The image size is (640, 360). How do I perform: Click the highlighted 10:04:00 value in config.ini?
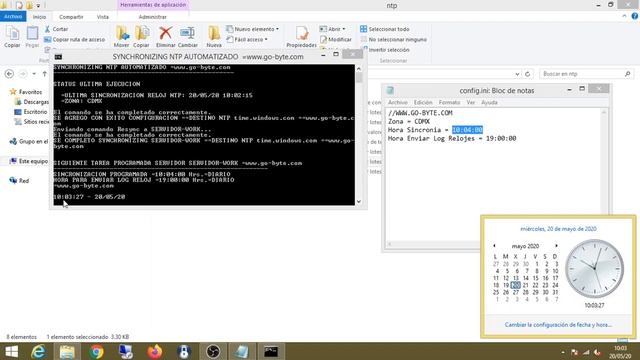tap(467, 130)
